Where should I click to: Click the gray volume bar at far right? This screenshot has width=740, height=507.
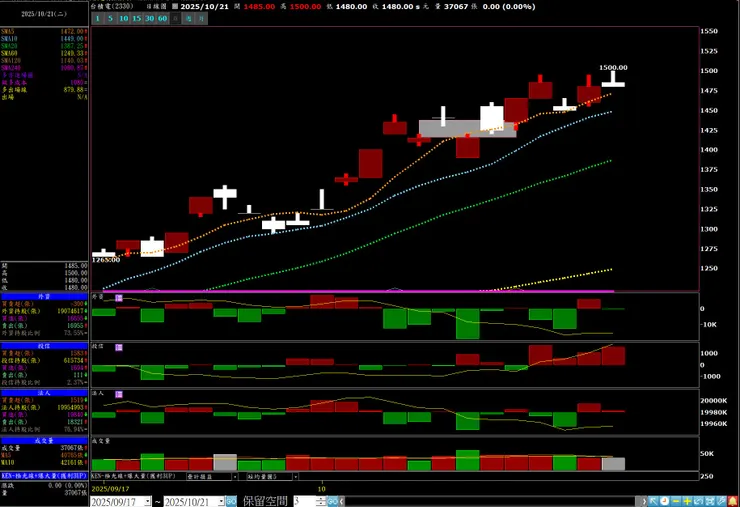(613, 464)
